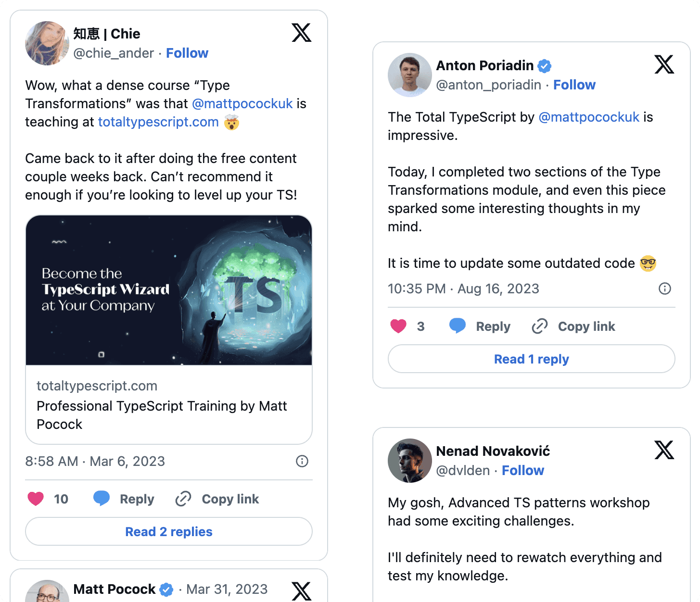Click the X logo on Chie's tweet
Viewport: 700px width, 602px height.
[302, 33]
